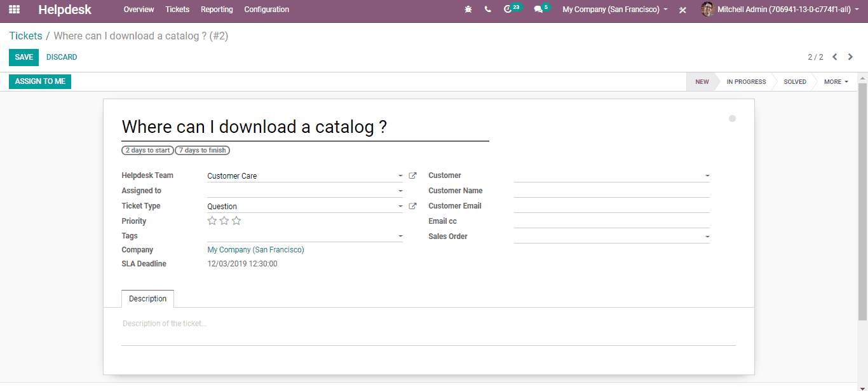Open the phone call icon
The height and width of the screenshot is (391, 868).
coord(488,10)
